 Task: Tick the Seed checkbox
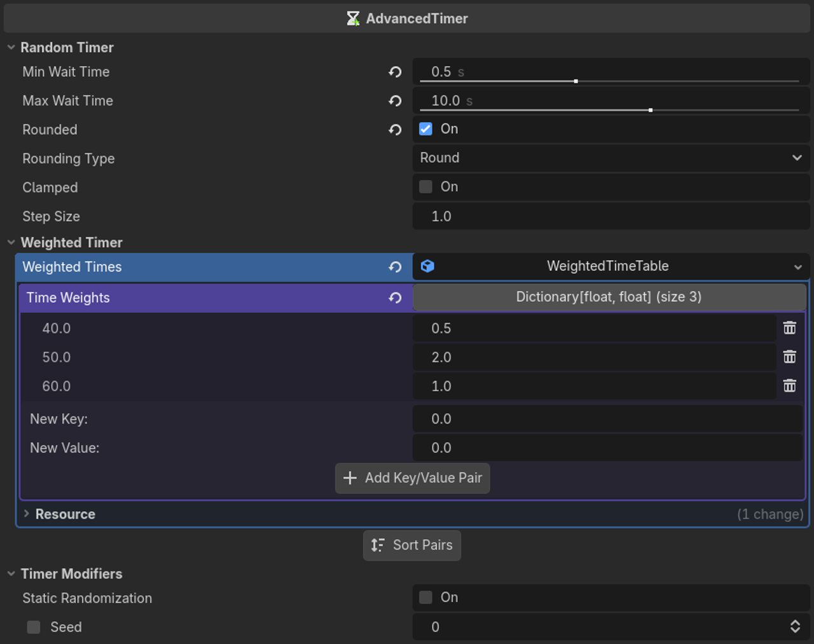click(x=34, y=627)
